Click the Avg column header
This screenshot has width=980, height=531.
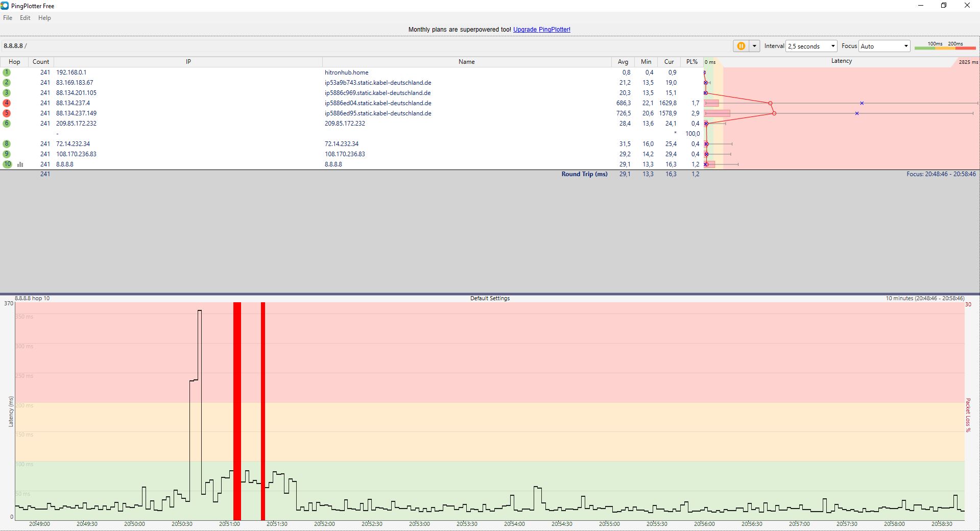pyautogui.click(x=623, y=62)
